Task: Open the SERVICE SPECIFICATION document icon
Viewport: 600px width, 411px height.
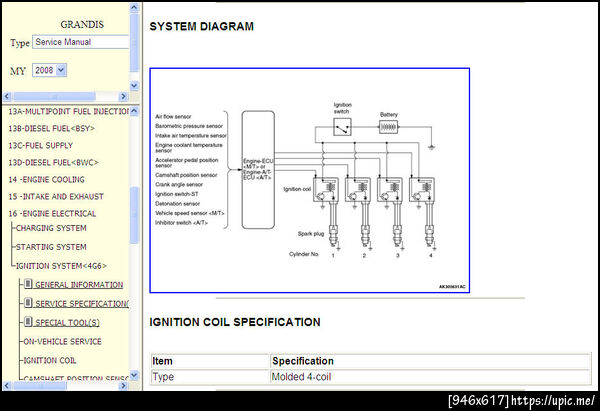Action: (28, 303)
